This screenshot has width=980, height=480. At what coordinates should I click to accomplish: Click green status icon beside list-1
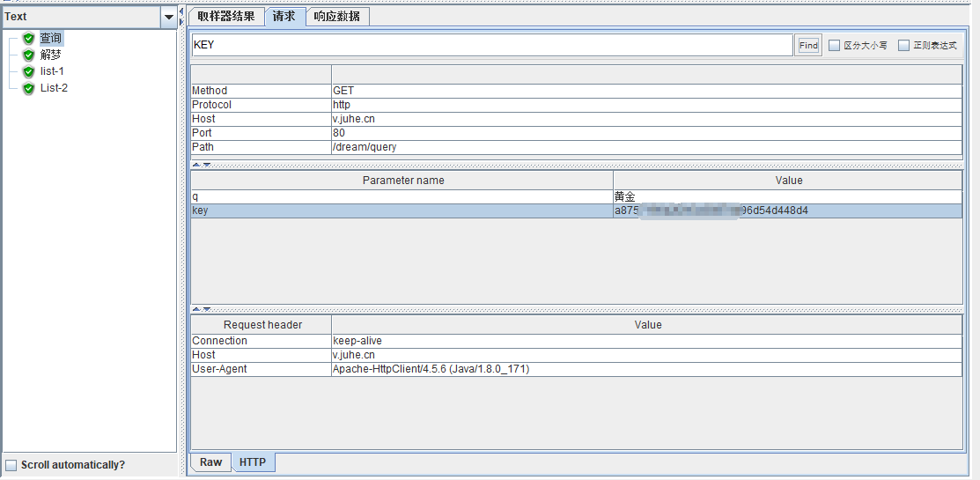[x=28, y=71]
